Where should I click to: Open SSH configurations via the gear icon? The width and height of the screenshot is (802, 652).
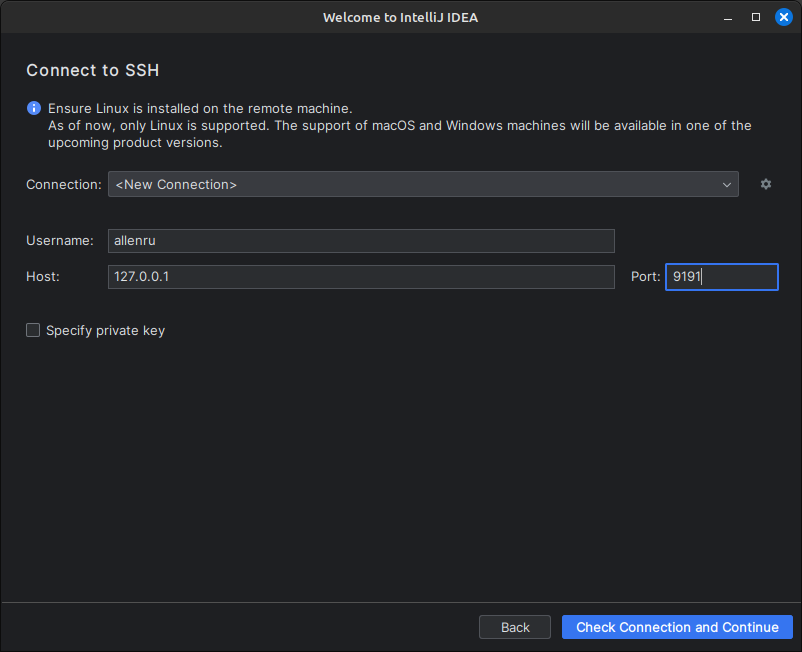point(766,184)
